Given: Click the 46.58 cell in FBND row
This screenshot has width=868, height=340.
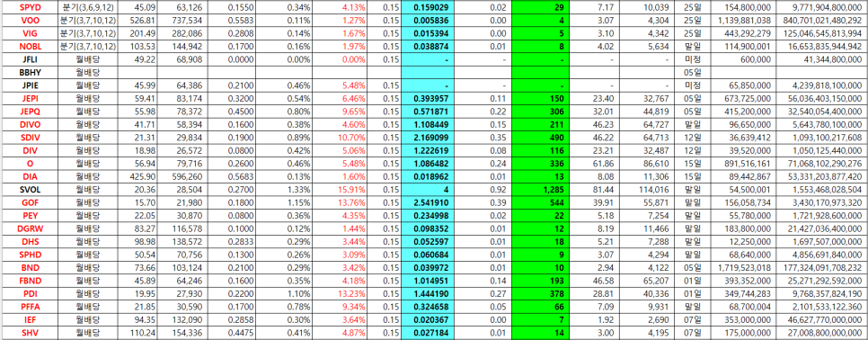Looking at the screenshot, I should pyautogui.click(x=595, y=281).
